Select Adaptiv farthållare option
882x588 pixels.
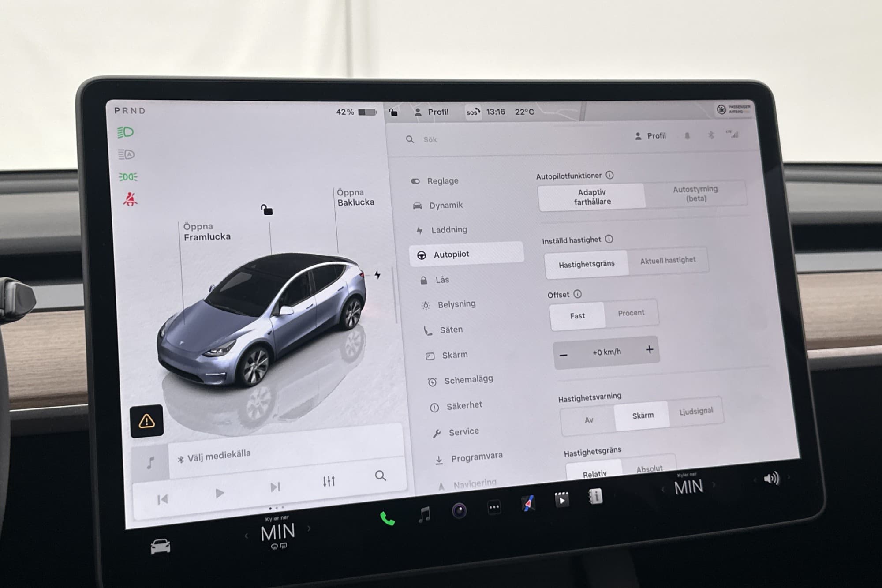point(591,197)
